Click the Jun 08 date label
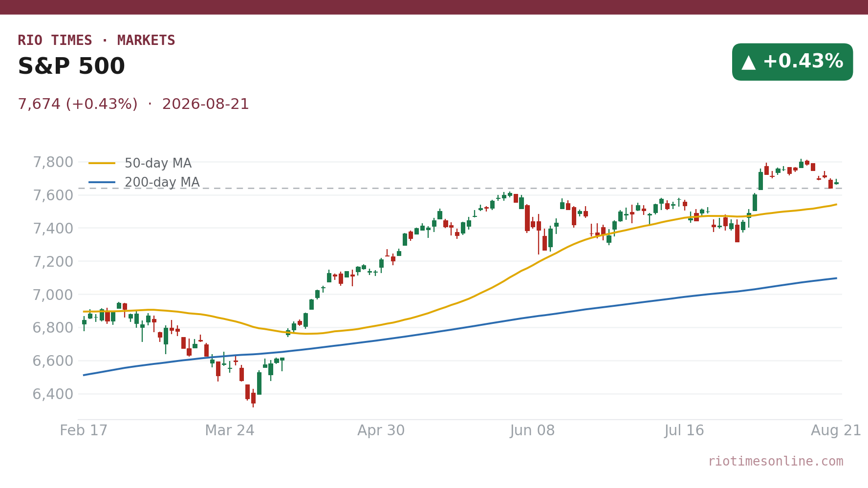The height and width of the screenshot is (488, 868). 533,431
